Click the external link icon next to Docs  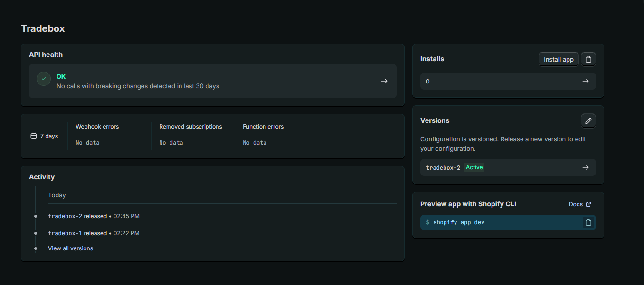[x=588, y=204]
